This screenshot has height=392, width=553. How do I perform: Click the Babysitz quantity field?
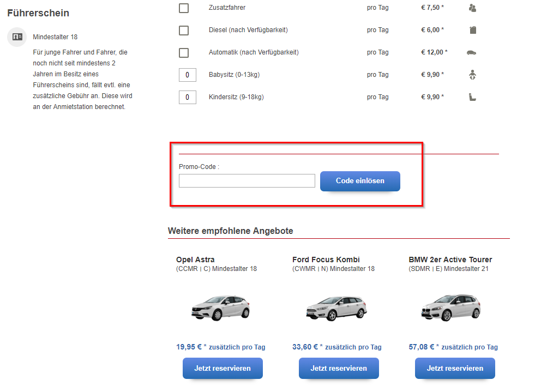tap(187, 75)
